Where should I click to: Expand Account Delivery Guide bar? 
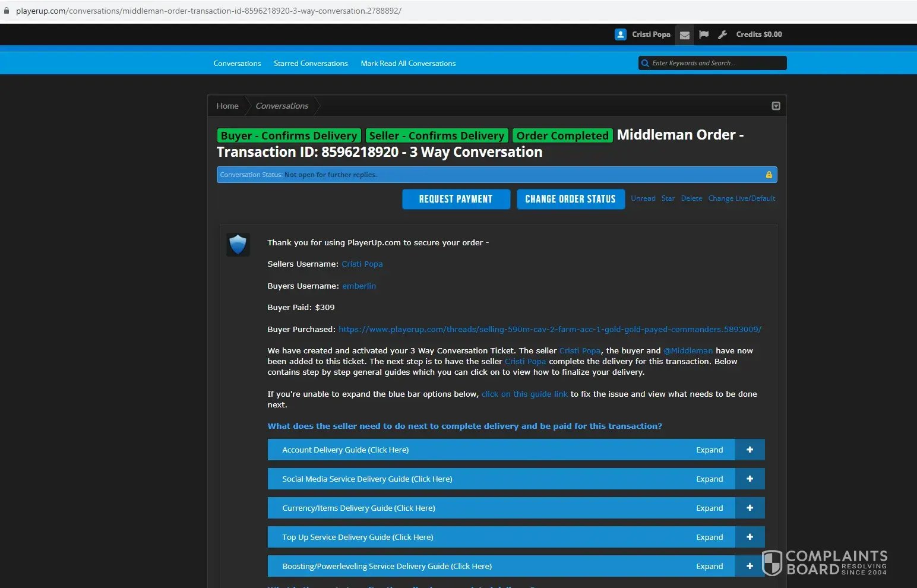(x=516, y=450)
